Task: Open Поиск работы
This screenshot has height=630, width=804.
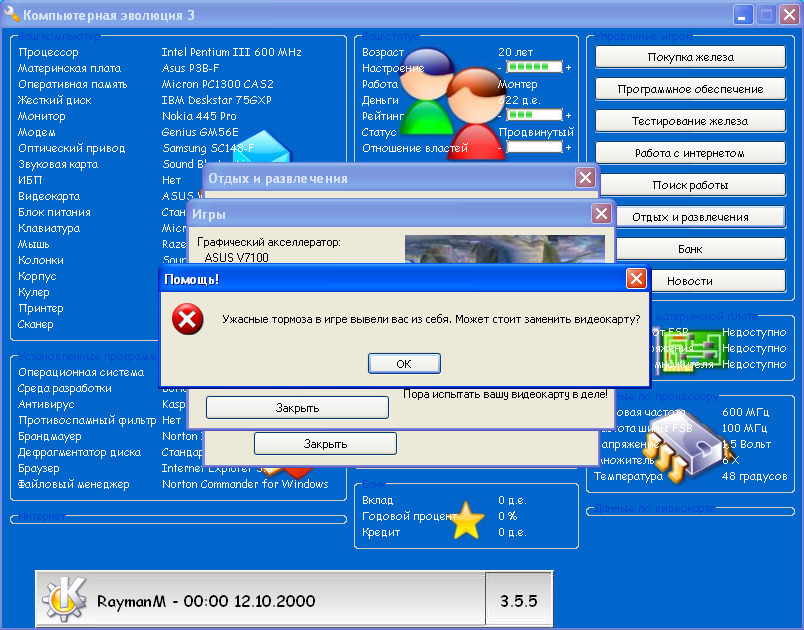Action: point(692,185)
